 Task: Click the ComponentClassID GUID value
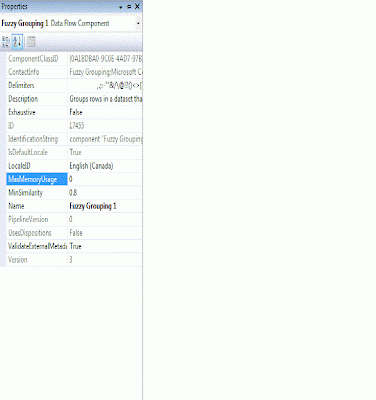click(x=106, y=59)
